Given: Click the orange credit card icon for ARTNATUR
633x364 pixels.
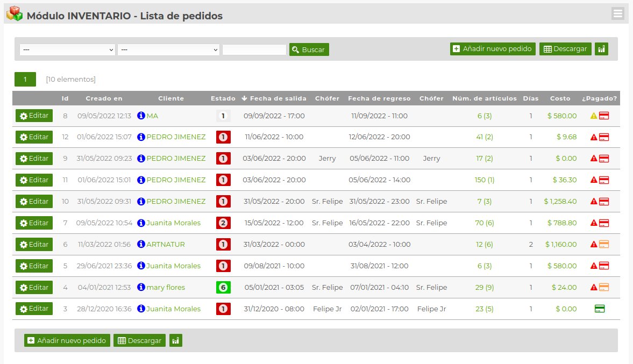Looking at the screenshot, I should point(603,244).
